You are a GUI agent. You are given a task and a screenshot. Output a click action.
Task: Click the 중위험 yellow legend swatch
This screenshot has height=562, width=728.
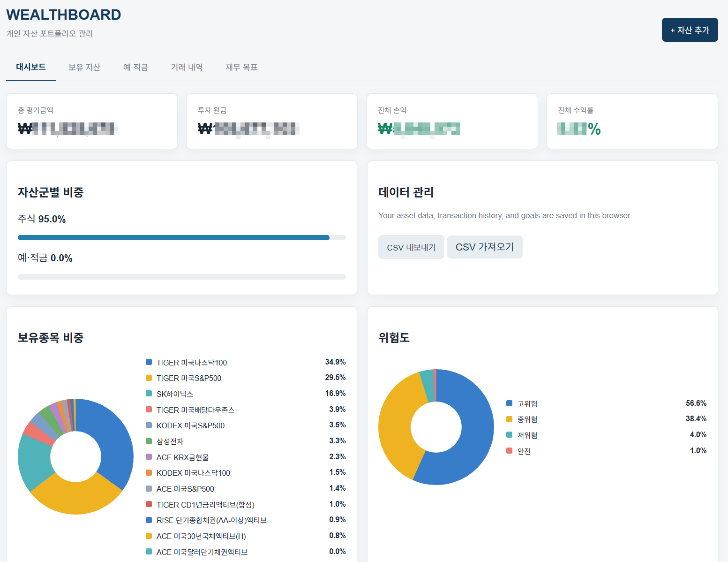point(509,419)
